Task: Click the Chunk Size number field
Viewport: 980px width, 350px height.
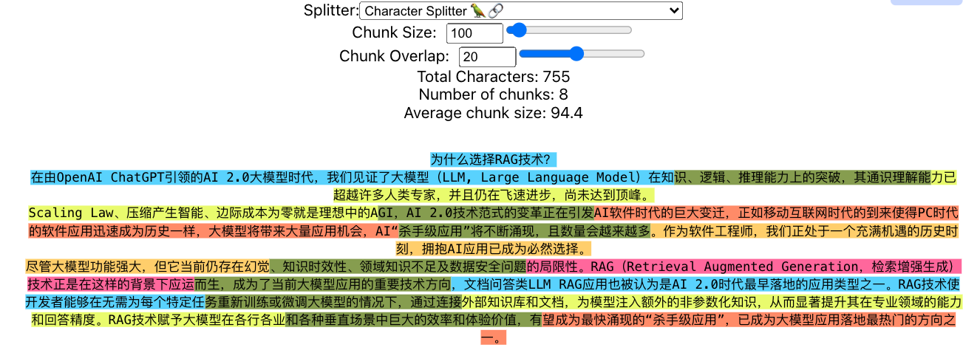Action: click(x=474, y=33)
